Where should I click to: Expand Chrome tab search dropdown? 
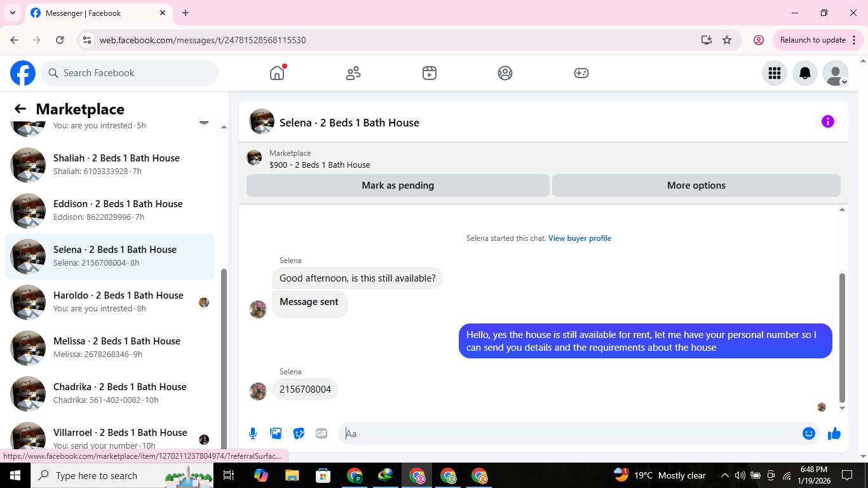click(13, 13)
